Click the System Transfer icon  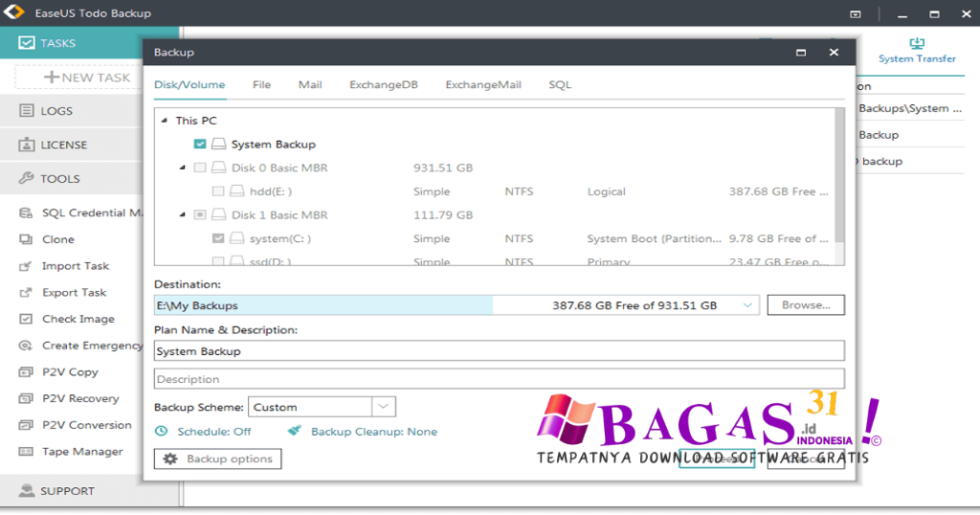point(917,43)
